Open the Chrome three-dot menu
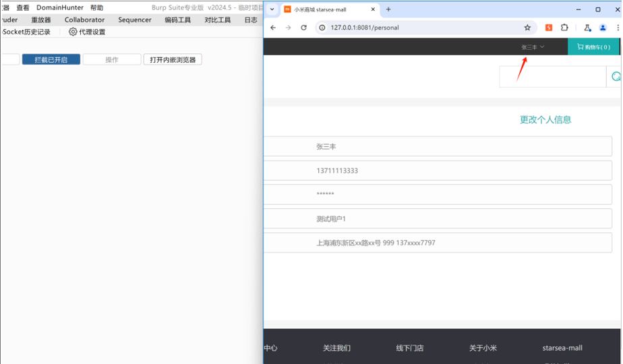This screenshot has height=364, width=623. (x=618, y=28)
